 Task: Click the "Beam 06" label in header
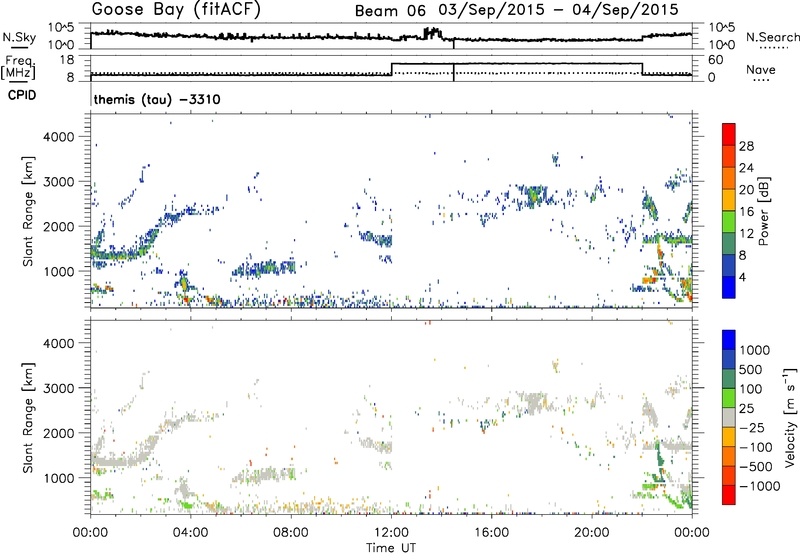pos(390,11)
